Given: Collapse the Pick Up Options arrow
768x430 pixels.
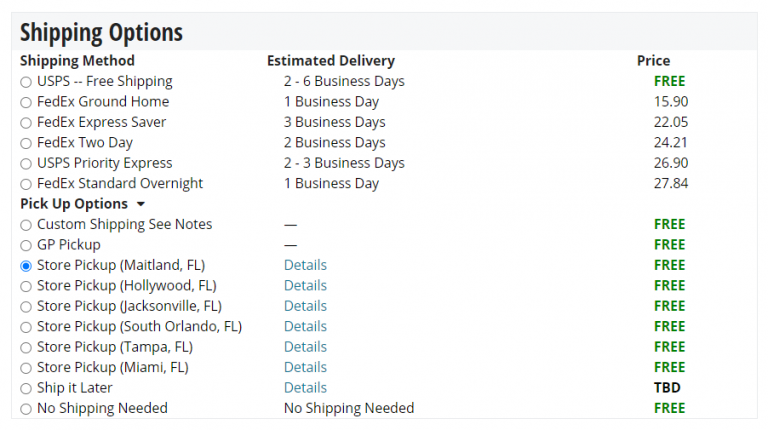Looking at the screenshot, I should (x=140, y=204).
